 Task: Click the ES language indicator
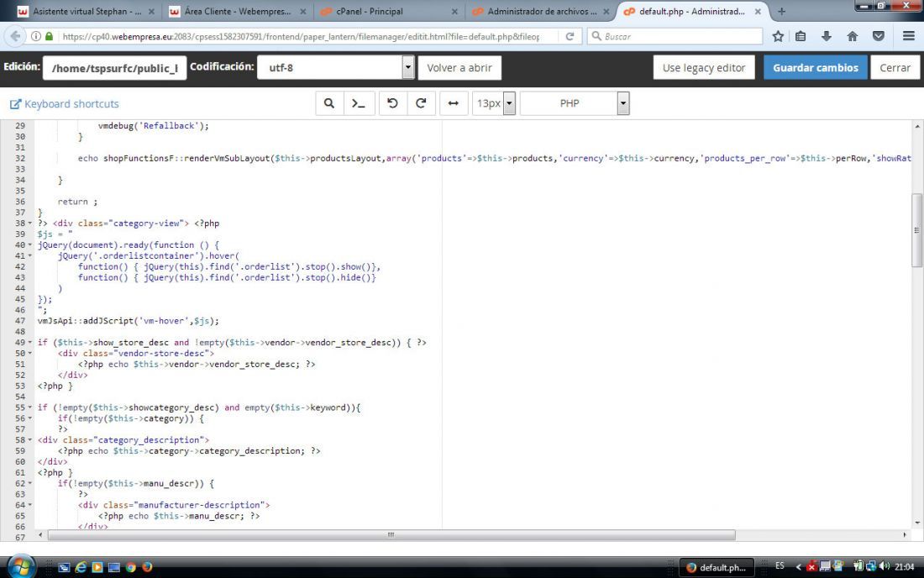780,565
